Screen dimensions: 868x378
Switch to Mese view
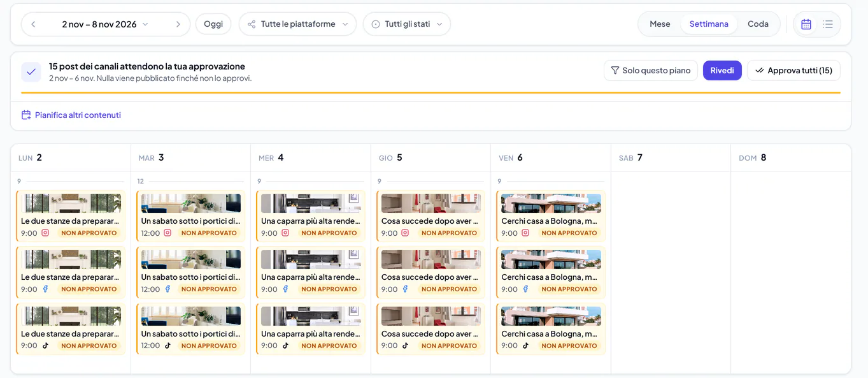(x=660, y=24)
